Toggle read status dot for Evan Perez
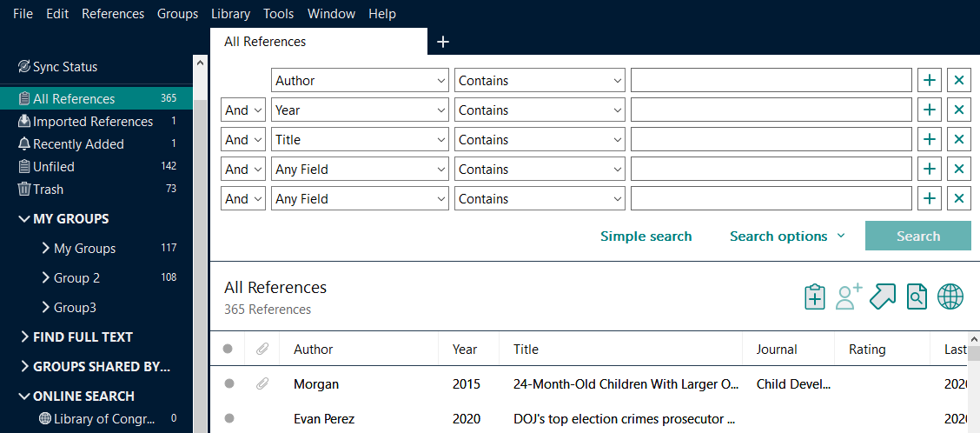980x433 pixels. (229, 418)
